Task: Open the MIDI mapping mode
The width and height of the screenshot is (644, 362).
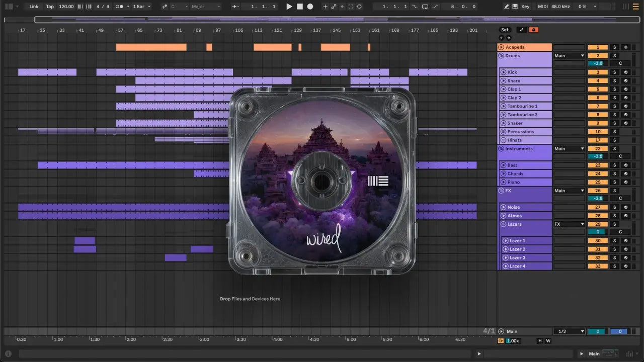Action: point(542,7)
